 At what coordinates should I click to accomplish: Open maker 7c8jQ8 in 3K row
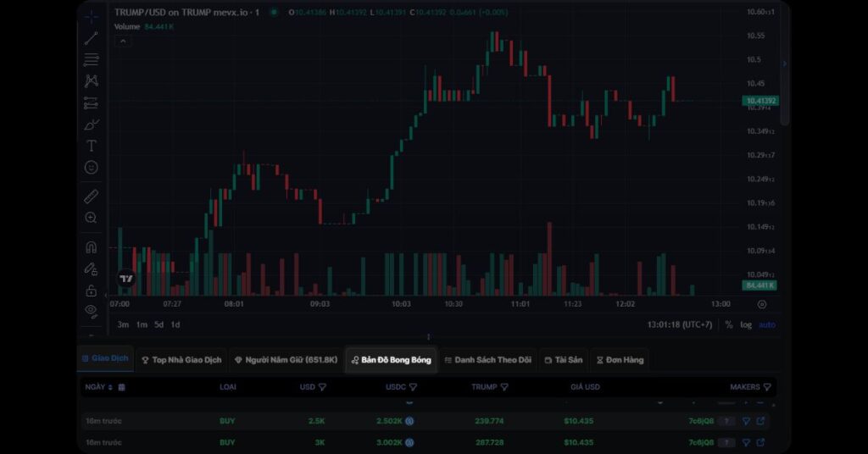701,442
